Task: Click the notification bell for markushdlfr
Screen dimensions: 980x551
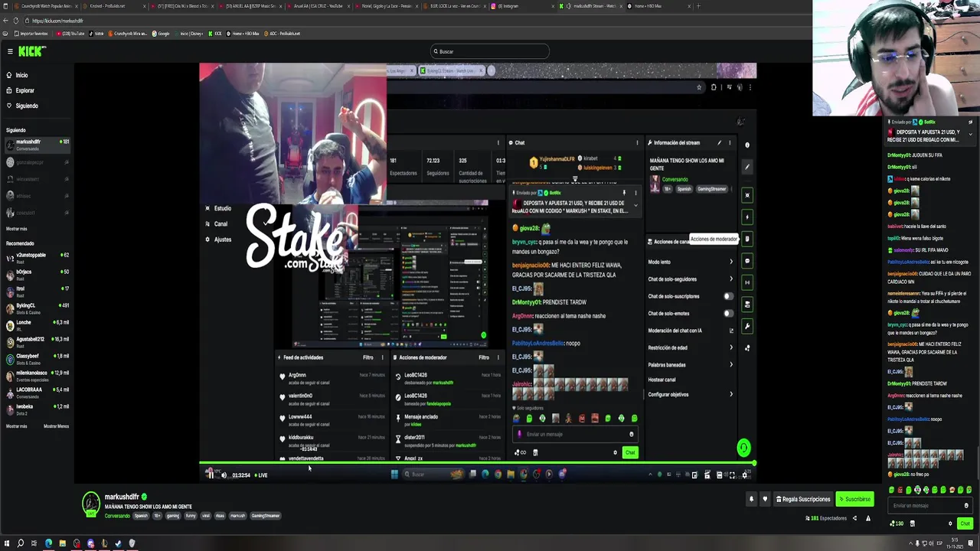Action: click(751, 499)
